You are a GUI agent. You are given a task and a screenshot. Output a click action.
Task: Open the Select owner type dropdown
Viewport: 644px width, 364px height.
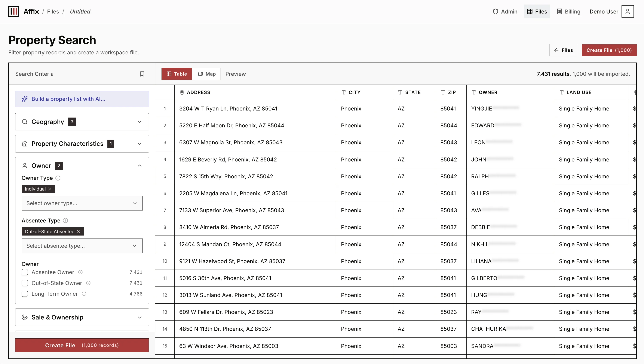tap(82, 203)
